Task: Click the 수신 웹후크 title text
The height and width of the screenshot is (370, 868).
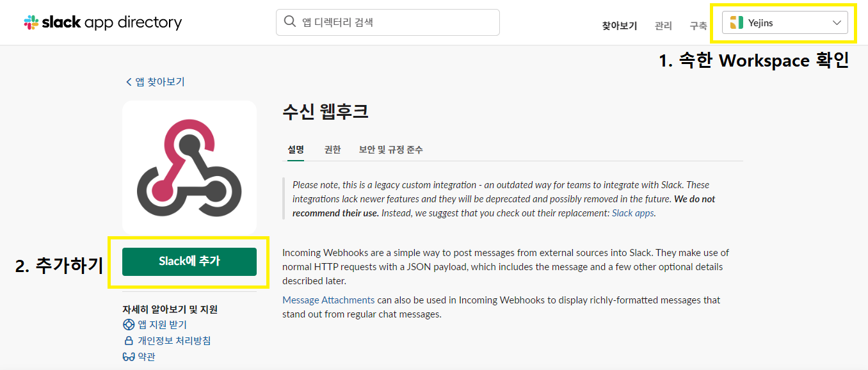Action: click(325, 112)
